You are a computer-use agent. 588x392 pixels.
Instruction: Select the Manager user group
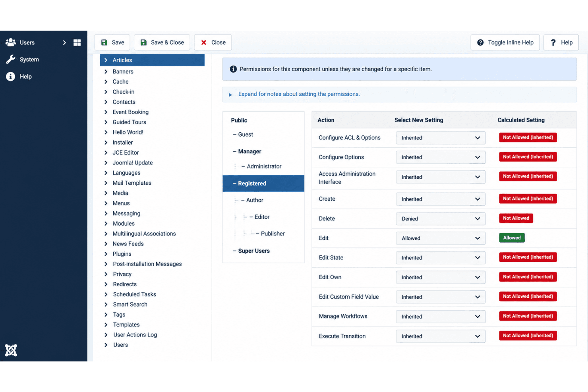tap(250, 151)
